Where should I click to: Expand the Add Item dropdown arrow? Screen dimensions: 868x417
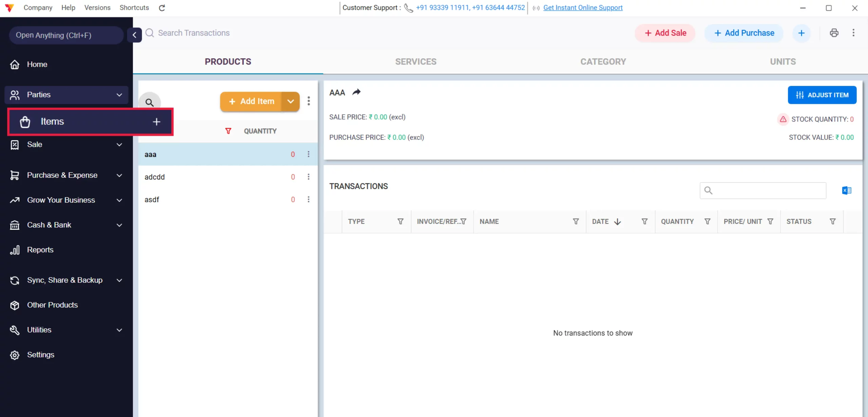291,101
